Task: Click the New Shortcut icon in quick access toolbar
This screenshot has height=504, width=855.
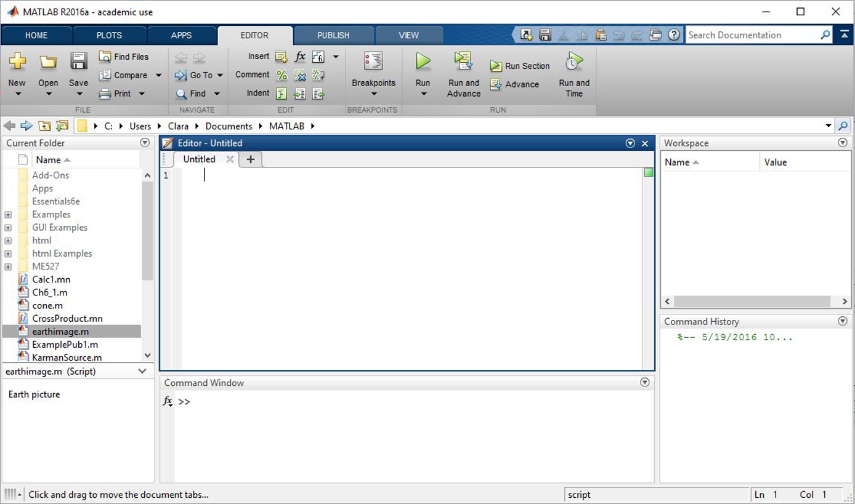Action: (527, 35)
